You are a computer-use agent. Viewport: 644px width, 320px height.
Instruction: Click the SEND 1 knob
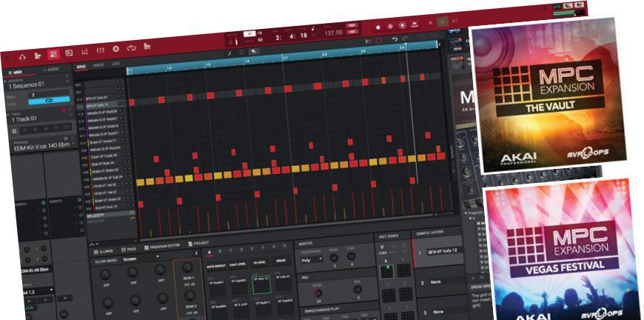pyautogui.click(x=188, y=269)
